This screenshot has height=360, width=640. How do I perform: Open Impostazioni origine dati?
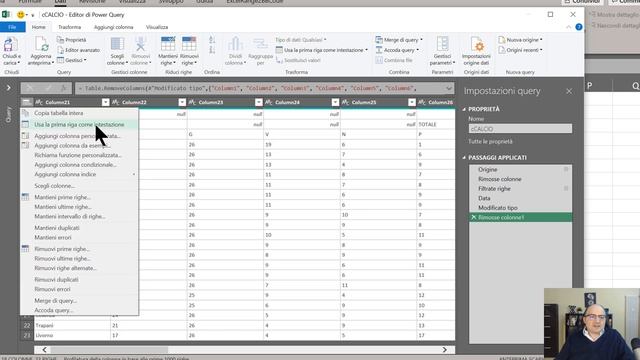(x=476, y=50)
